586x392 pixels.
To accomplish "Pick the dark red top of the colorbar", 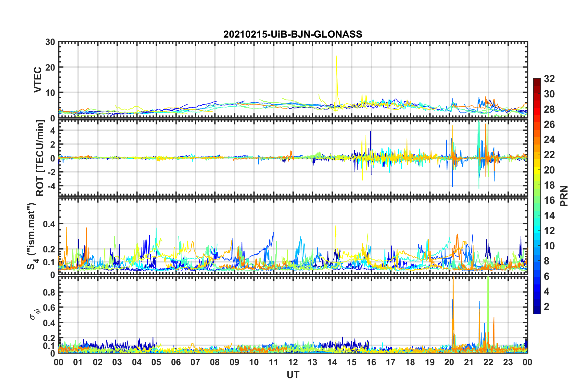I will 537,81.
